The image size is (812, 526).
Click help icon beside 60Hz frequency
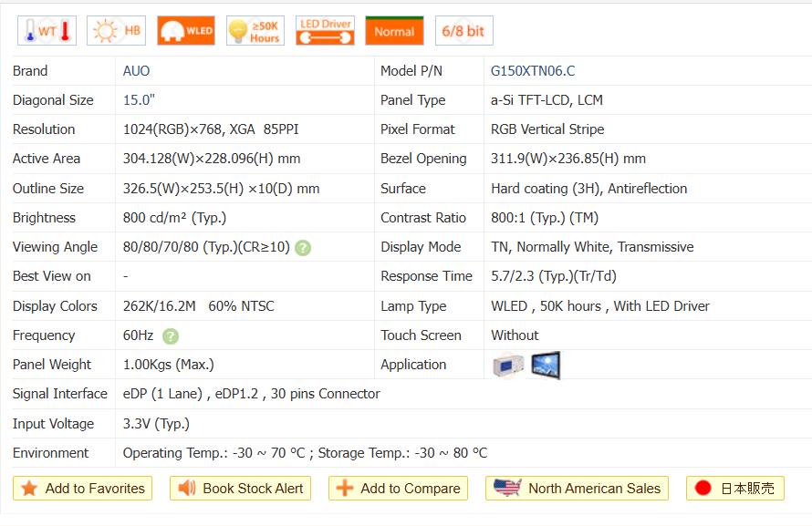point(171,336)
